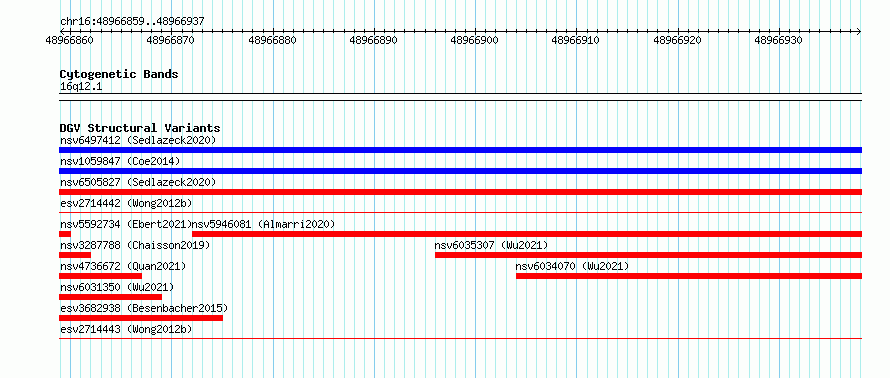Screen dimensions: 890x378
Task: Select the blue bar under nsv6497412
Action: point(460,150)
